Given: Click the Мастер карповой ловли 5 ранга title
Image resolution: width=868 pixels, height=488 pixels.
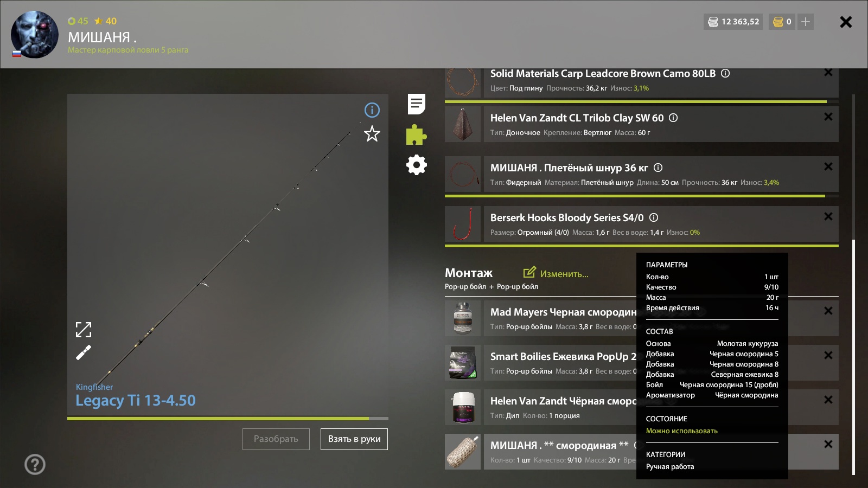Looking at the screenshot, I should [128, 50].
